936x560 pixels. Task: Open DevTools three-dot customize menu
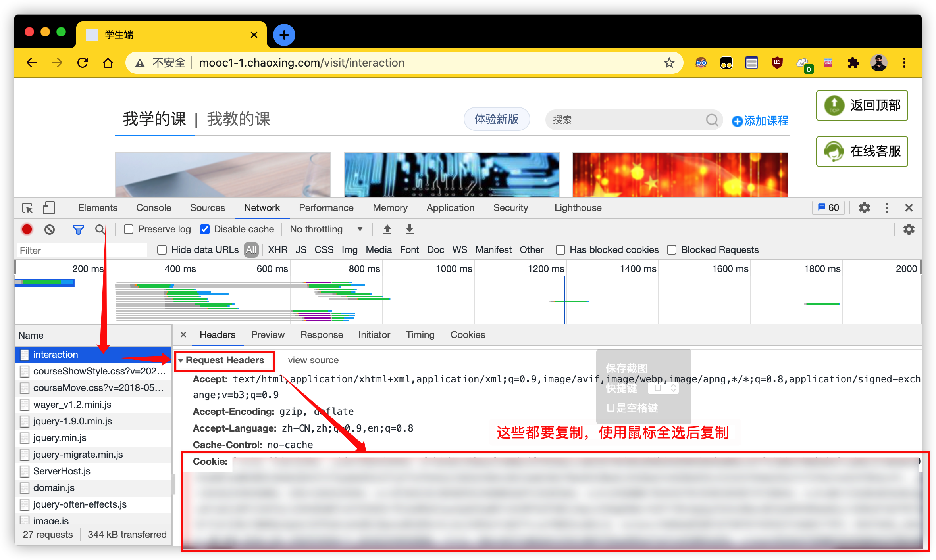[x=887, y=208]
